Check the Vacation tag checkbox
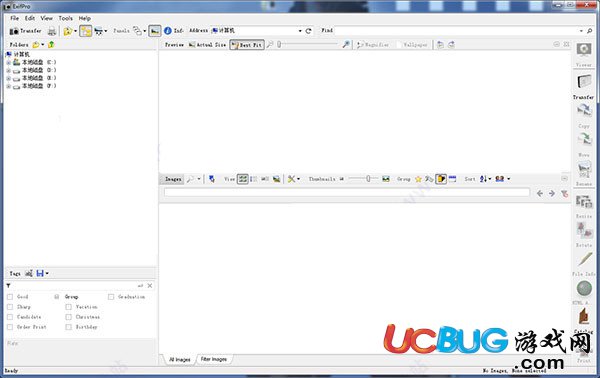 pos(68,307)
